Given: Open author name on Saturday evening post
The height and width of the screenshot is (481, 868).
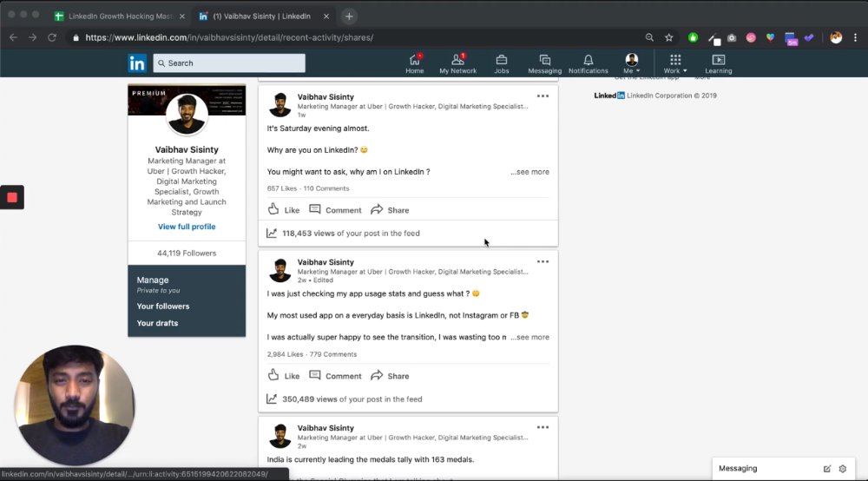Looking at the screenshot, I should tap(325, 97).
